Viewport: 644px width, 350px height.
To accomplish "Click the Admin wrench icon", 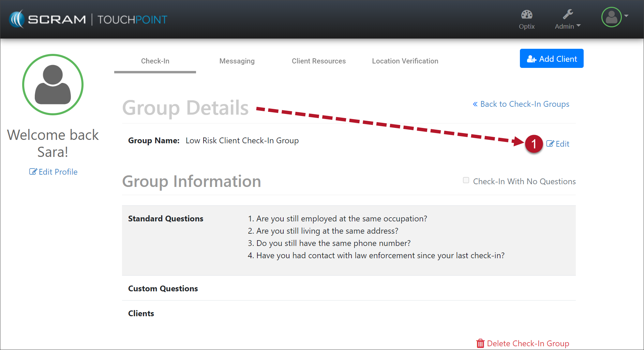I will (x=568, y=14).
